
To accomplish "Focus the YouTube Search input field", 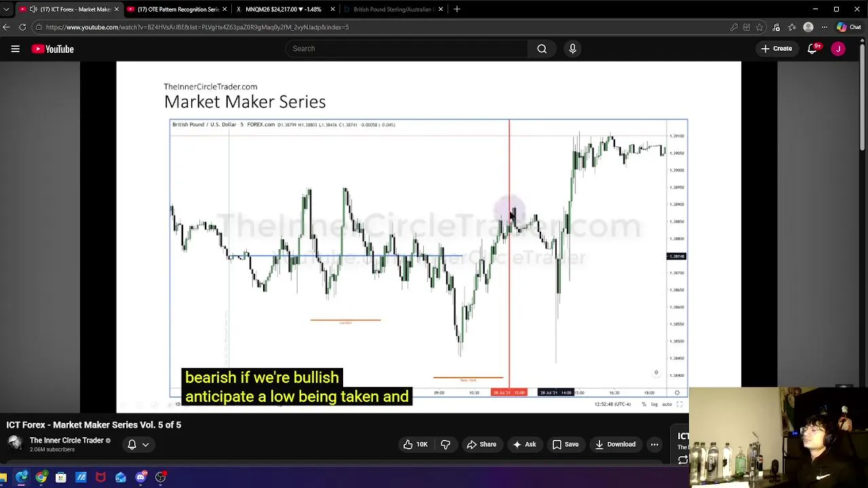I will [407, 49].
